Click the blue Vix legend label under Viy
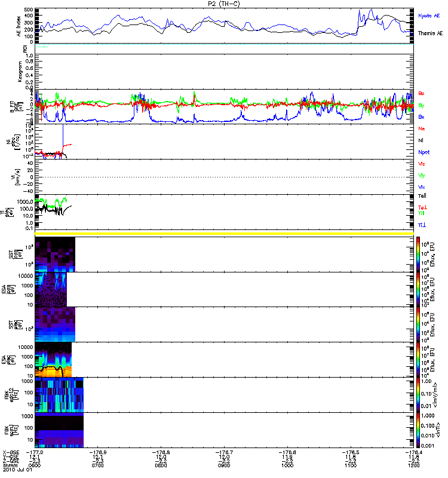Viewport: 448px width, 478px height. coord(422,187)
